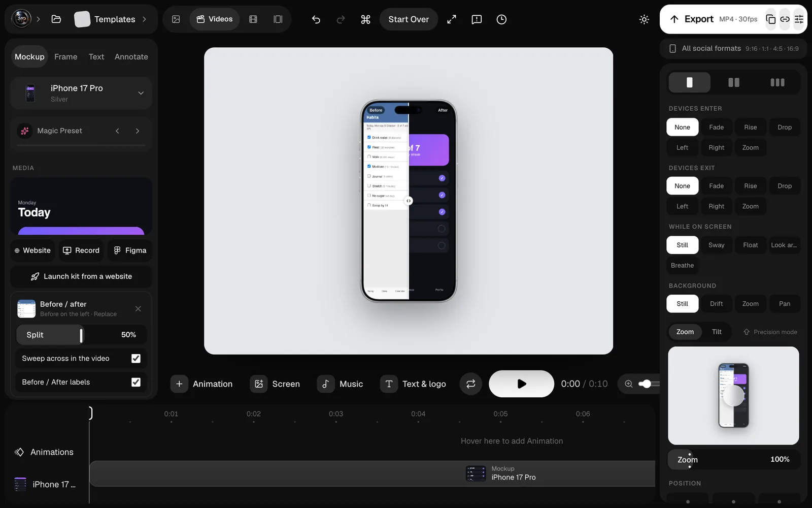
Task: Open the command shortcuts icon
Action: coord(365,19)
